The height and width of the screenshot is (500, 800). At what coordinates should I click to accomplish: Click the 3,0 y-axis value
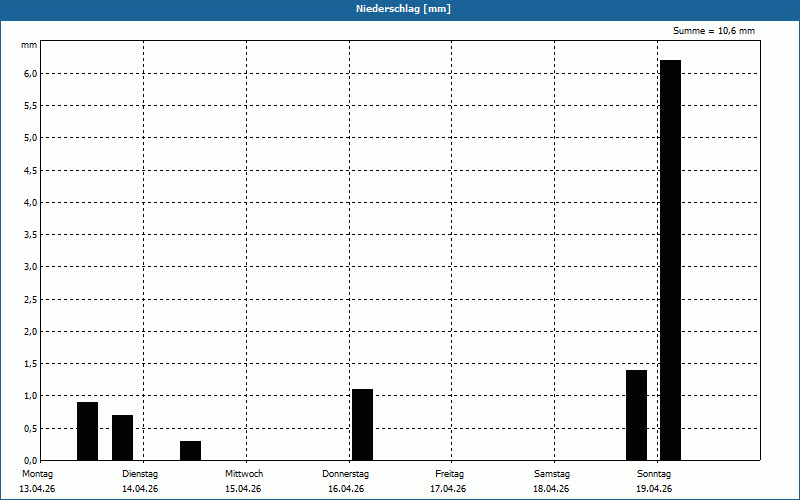point(31,267)
